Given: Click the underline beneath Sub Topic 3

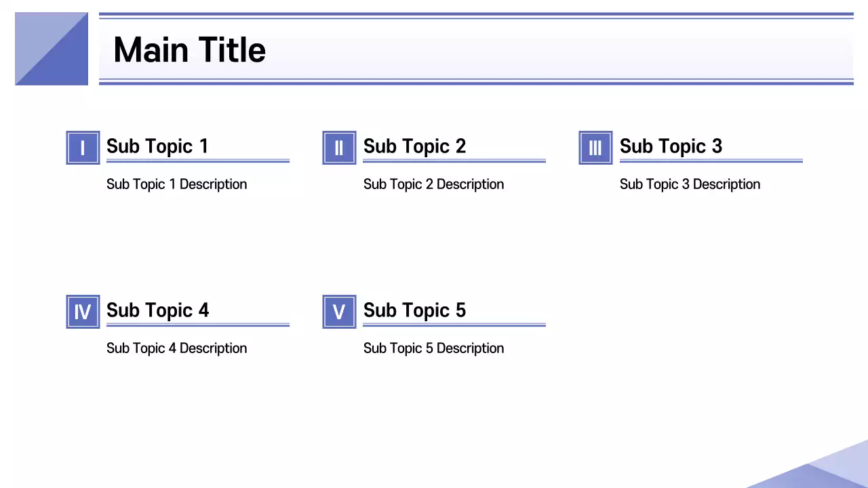Looking at the screenshot, I should click(711, 161).
